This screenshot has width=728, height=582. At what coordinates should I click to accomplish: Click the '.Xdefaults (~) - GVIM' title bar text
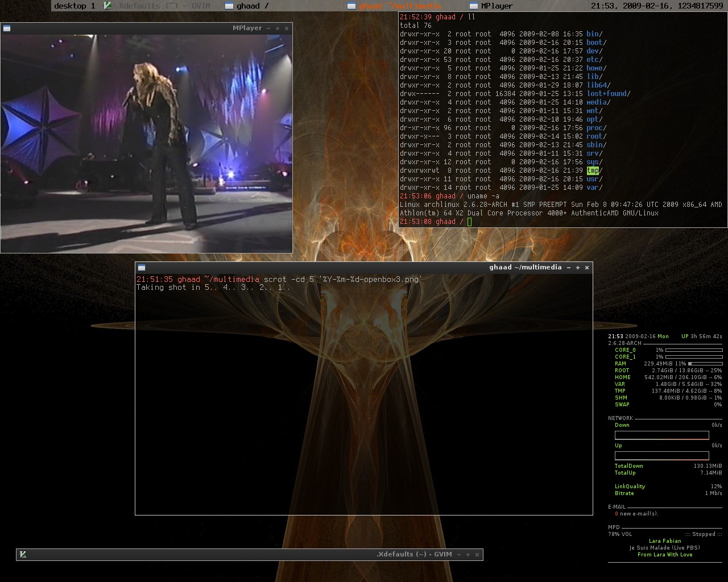pyautogui.click(x=414, y=554)
